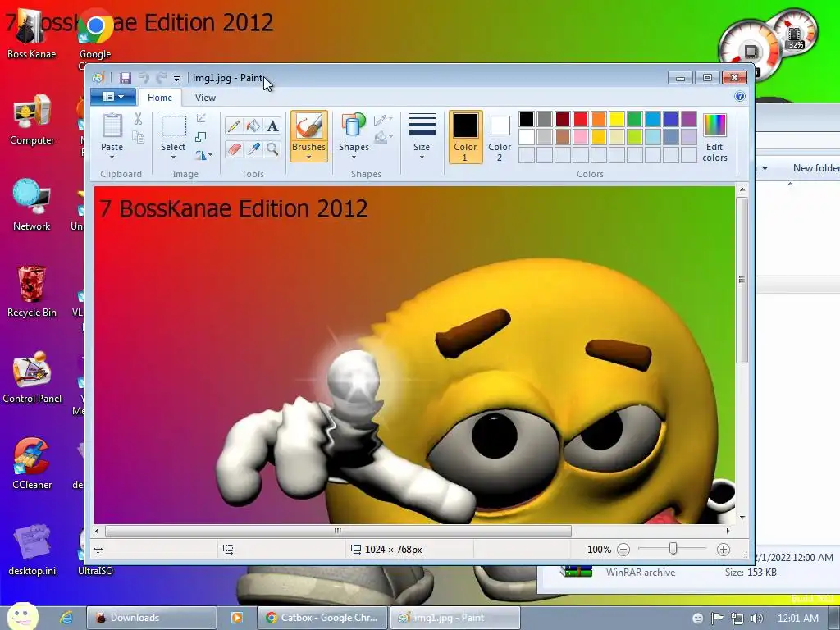This screenshot has height=630, width=840.
Task: Open Google Chrome desktop shortcut
Action: click(95, 38)
